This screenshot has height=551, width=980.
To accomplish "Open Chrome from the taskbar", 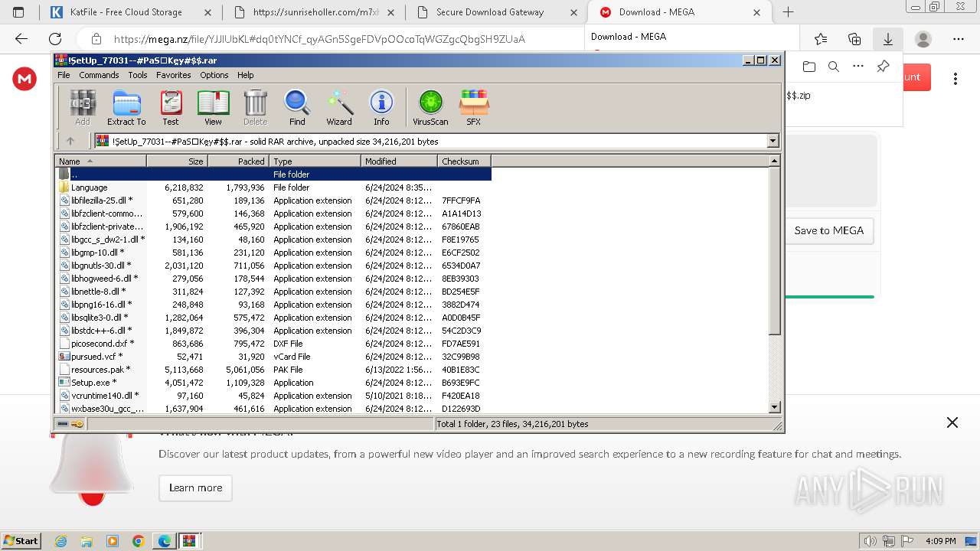I will [x=138, y=541].
